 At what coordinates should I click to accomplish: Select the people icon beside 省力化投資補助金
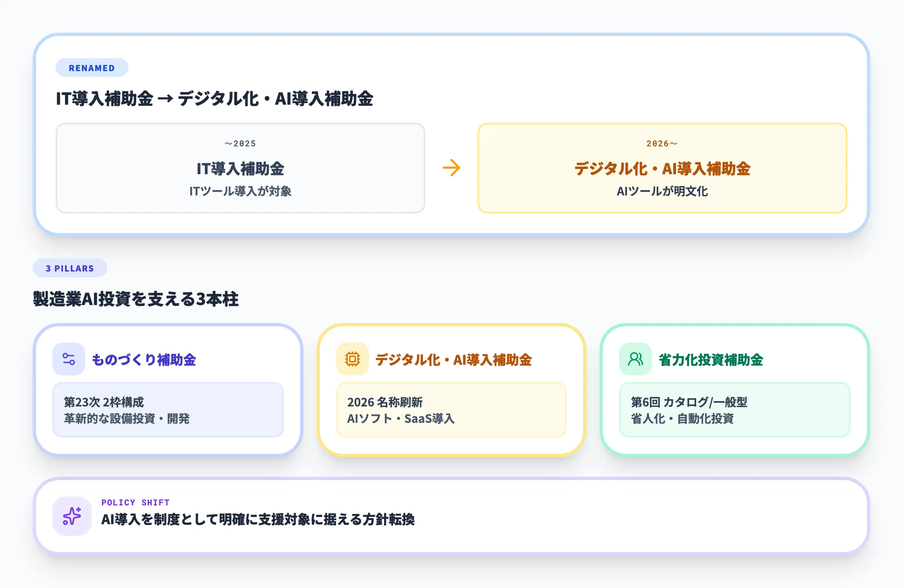[x=635, y=359]
